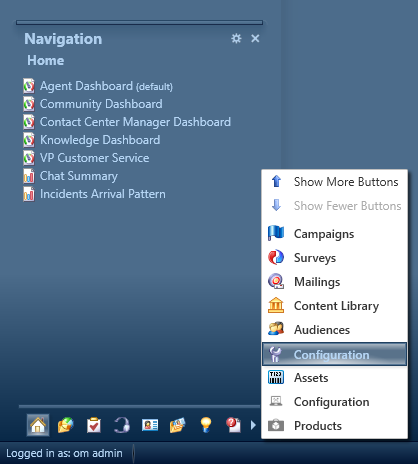Open the headset icon in navigation bar
This screenshot has height=464, width=418.
pyautogui.click(x=122, y=425)
